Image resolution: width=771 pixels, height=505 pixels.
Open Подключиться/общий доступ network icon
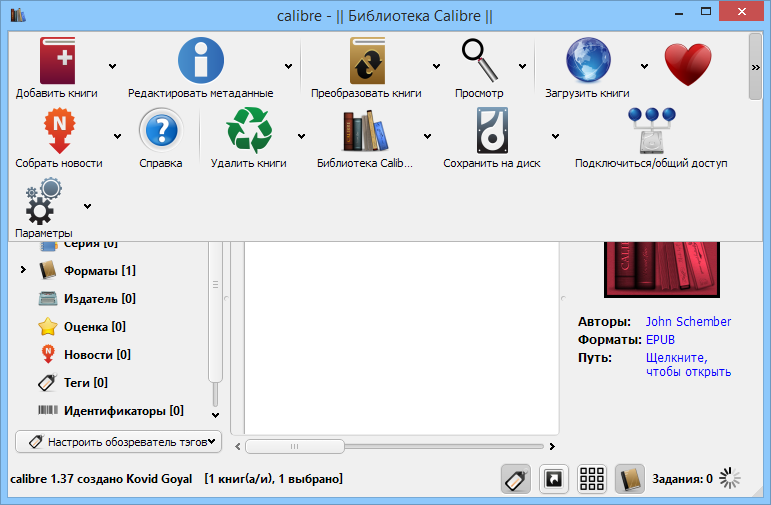pos(652,131)
